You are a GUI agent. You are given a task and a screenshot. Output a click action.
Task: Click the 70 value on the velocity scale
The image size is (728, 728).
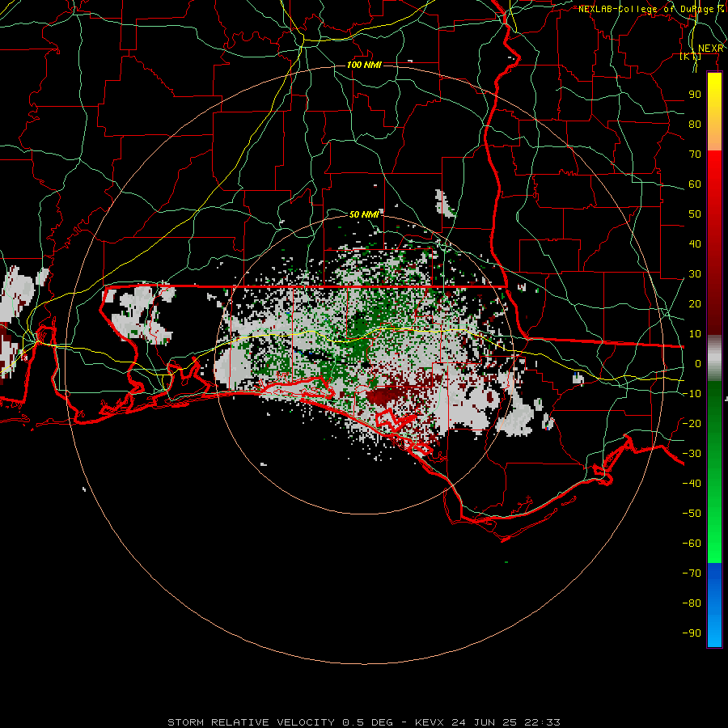click(x=695, y=154)
